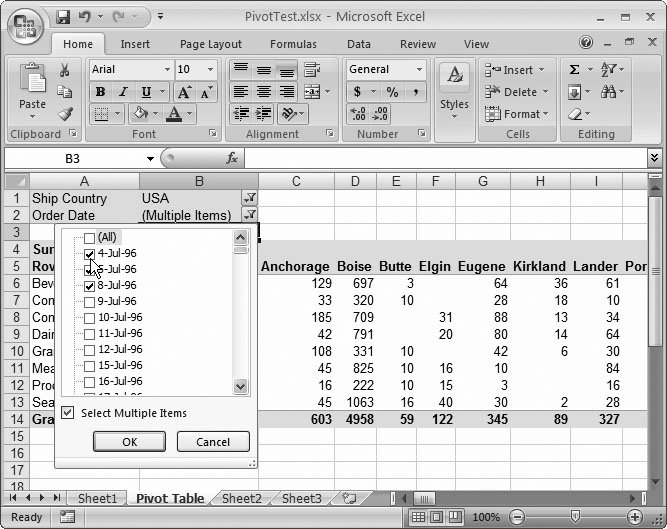The width and height of the screenshot is (667, 529).
Task: Switch to the Insert ribbon tab
Action: (135, 44)
